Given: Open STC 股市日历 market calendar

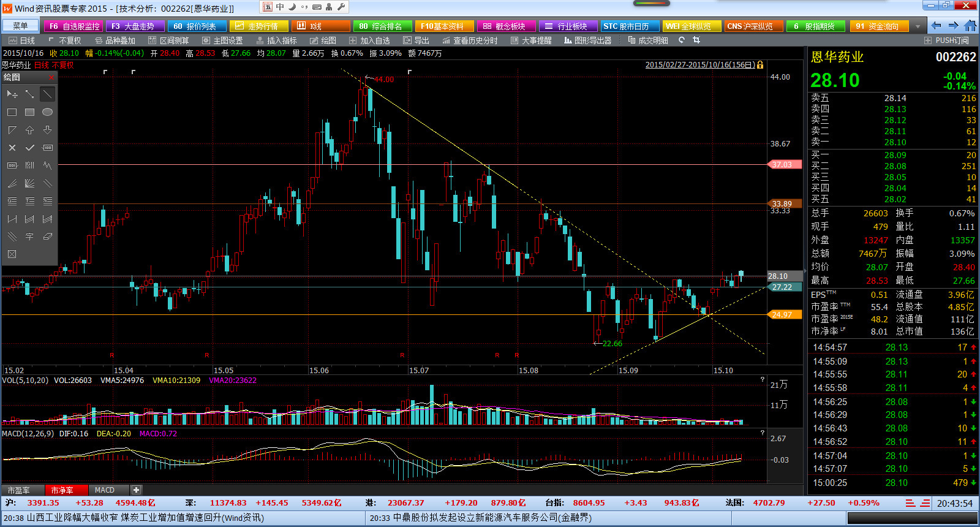Looking at the screenshot, I should (x=630, y=26).
